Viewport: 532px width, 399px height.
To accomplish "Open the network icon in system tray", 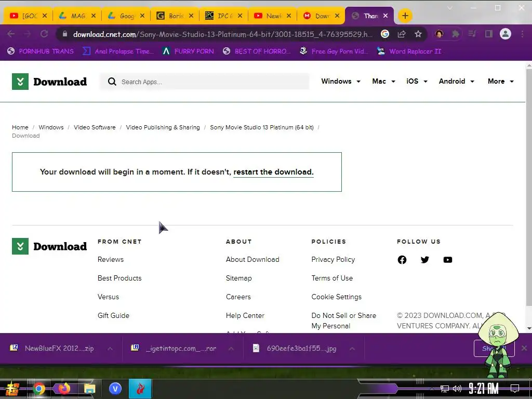I will click(445, 389).
